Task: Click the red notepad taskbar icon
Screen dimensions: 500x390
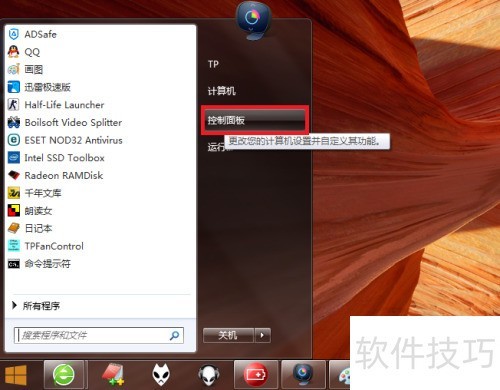Action: coord(113,375)
